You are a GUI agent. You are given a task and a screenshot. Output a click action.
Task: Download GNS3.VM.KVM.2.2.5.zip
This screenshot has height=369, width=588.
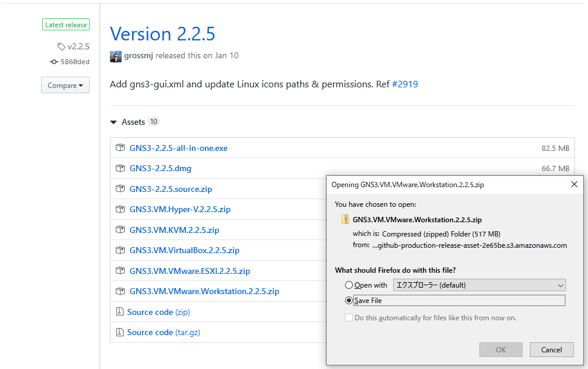[x=175, y=230]
